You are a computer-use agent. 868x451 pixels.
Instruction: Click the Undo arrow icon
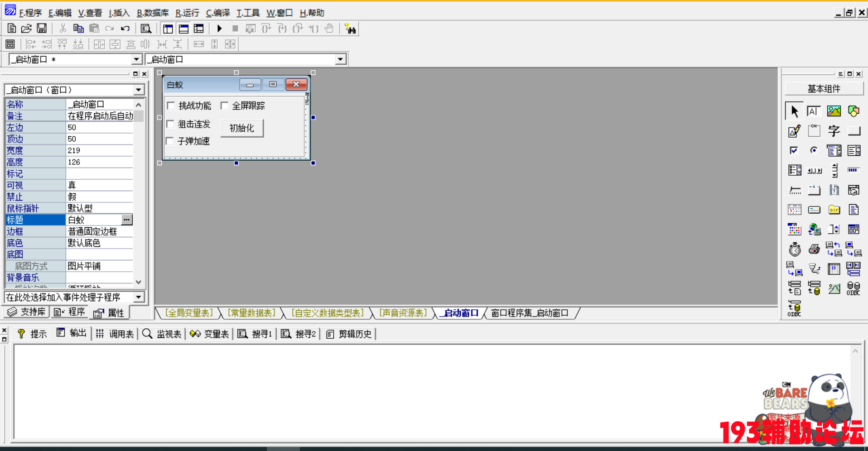(x=125, y=29)
